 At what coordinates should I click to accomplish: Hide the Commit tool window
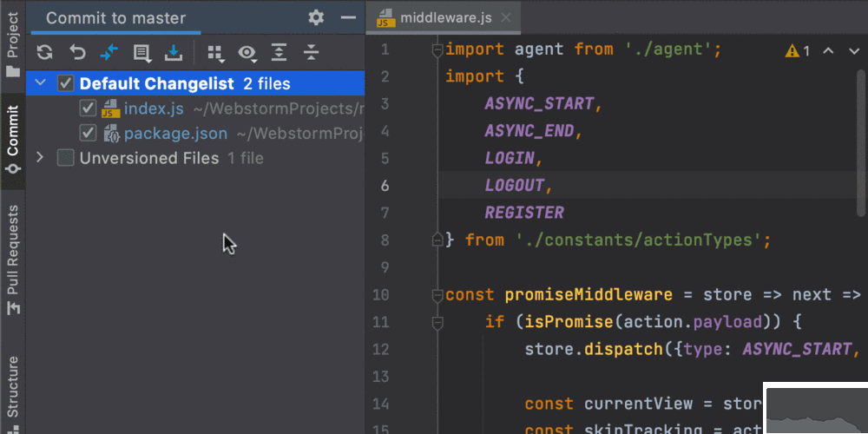click(348, 17)
